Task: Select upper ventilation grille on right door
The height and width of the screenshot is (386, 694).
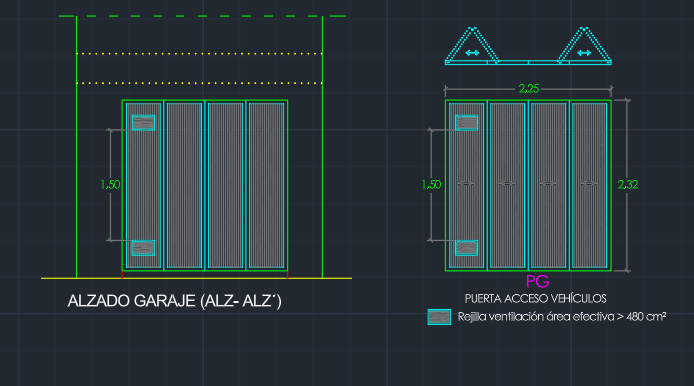Action: pyautogui.click(x=467, y=123)
